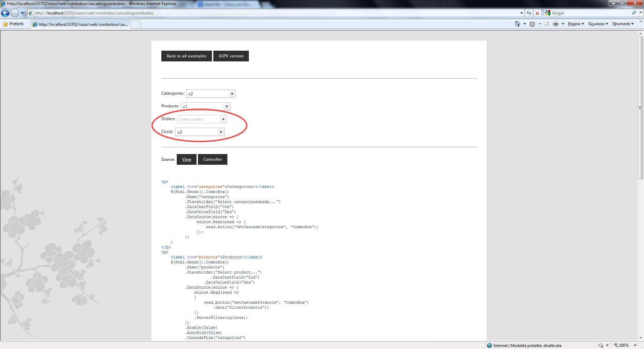Show more toolbar commands chevron
Screen dimensions: 644x349
click(641, 22)
